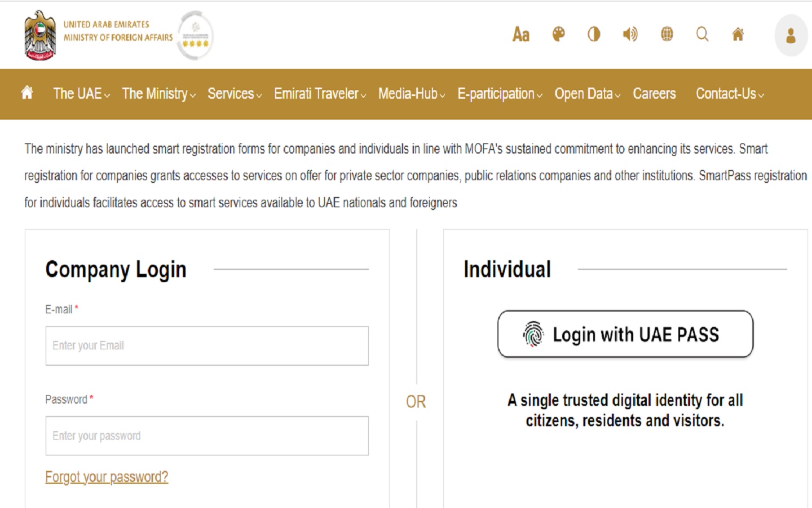Toggle the contrast mode icon
812x508 pixels.
coord(594,34)
